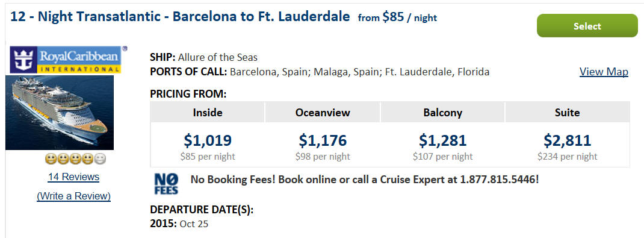The image size is (644, 238).
Task: Click the first yellow smiley rating face
Action: (51, 159)
